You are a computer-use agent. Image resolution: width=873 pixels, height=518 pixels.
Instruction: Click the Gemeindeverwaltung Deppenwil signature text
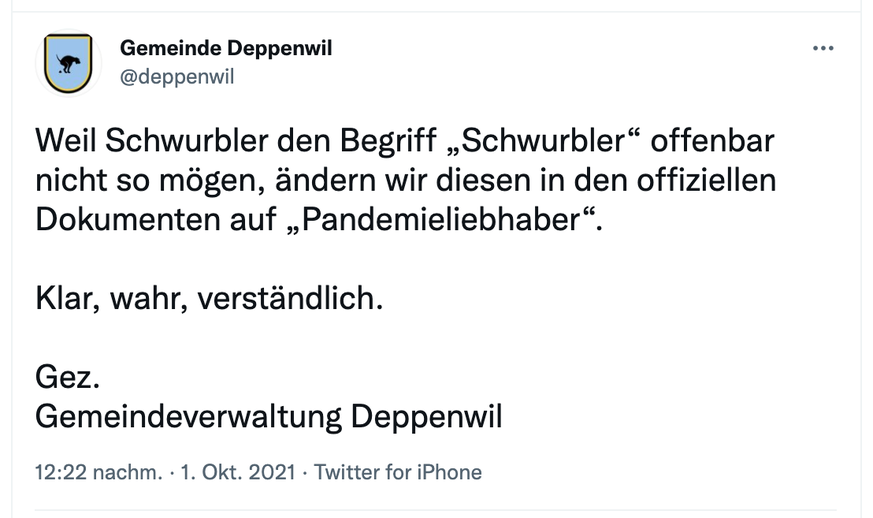(x=269, y=417)
